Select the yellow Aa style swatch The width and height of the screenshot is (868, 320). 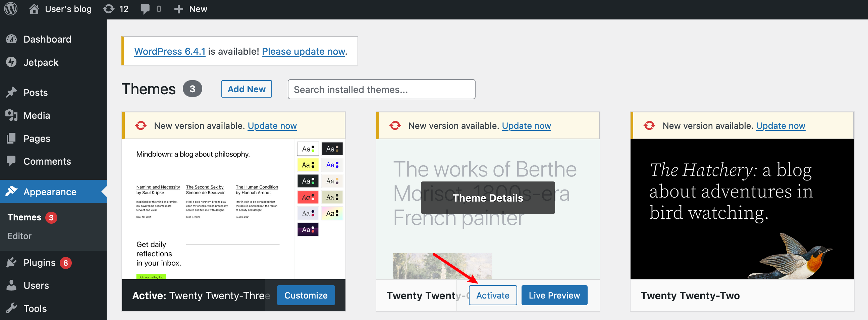click(x=308, y=165)
